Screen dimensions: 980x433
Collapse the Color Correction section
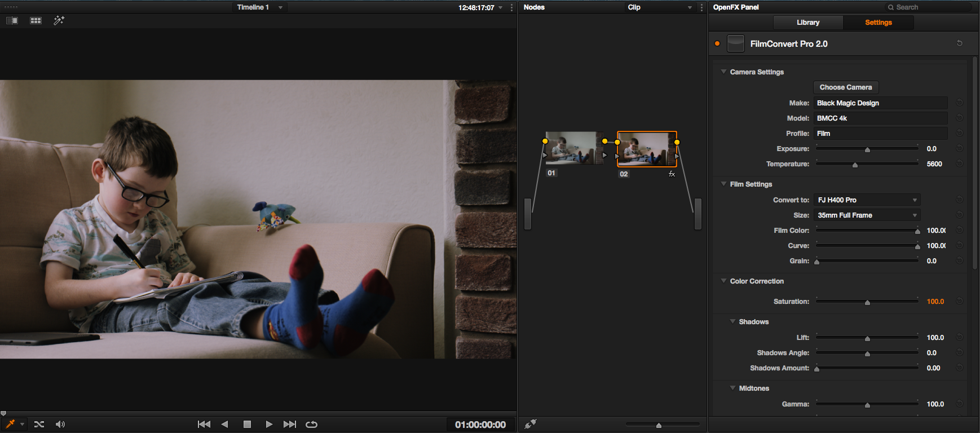point(723,281)
